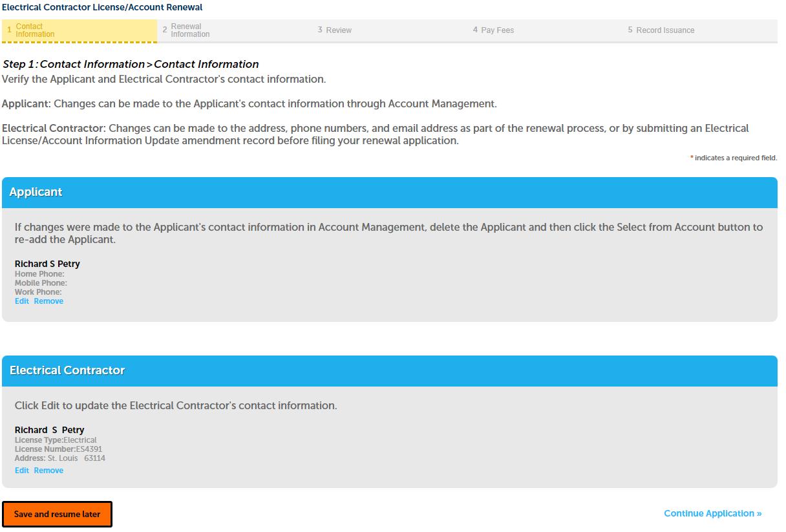Click Save and resume later button
Screen dimensions: 786x532
tap(57, 515)
